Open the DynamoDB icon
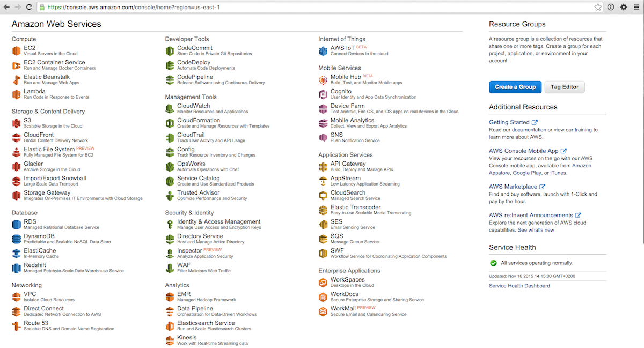 pos(16,239)
